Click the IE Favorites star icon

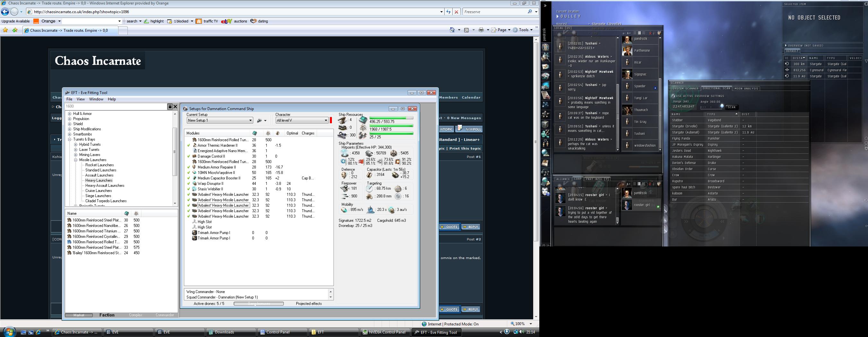click(x=5, y=30)
